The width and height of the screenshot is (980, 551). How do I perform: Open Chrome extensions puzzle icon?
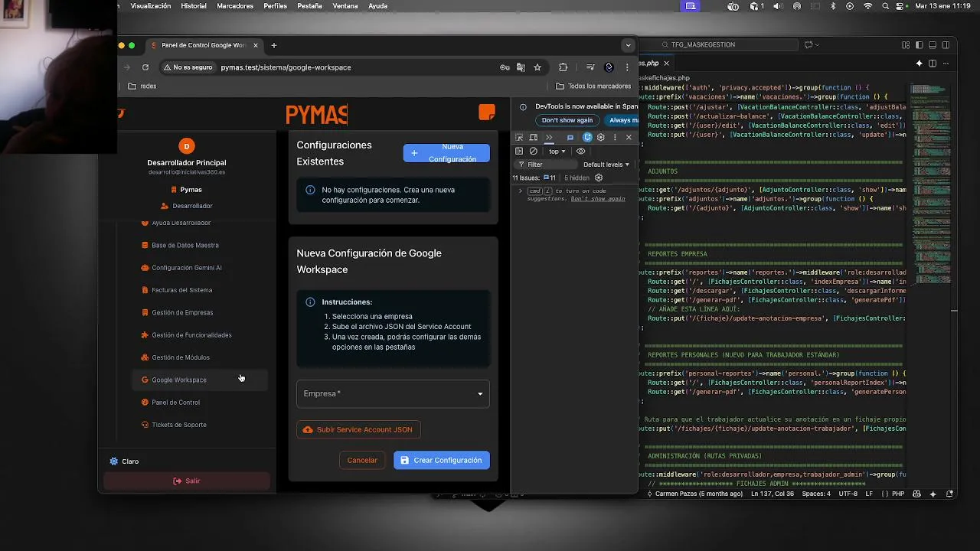[x=563, y=67]
